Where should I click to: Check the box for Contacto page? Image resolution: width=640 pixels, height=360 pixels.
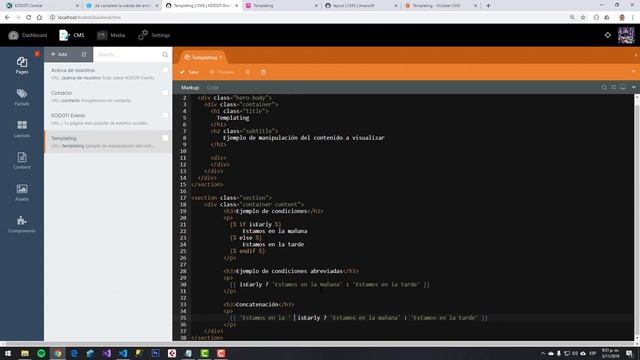tap(165, 93)
